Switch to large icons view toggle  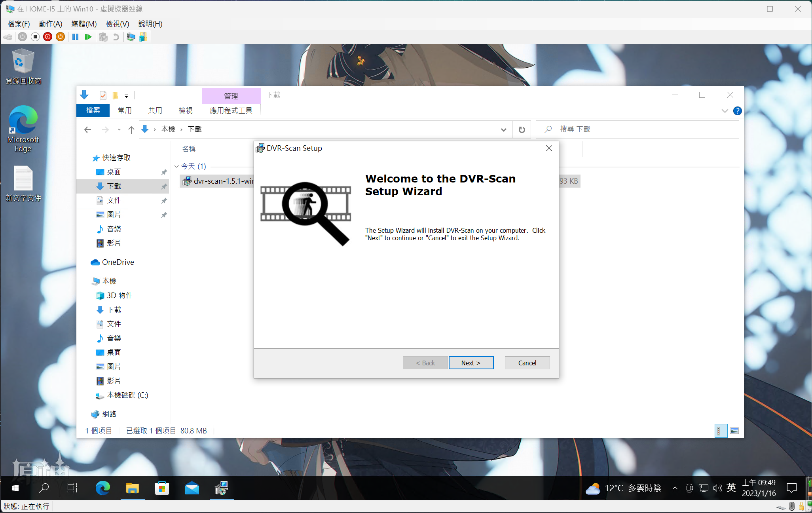[x=734, y=431]
